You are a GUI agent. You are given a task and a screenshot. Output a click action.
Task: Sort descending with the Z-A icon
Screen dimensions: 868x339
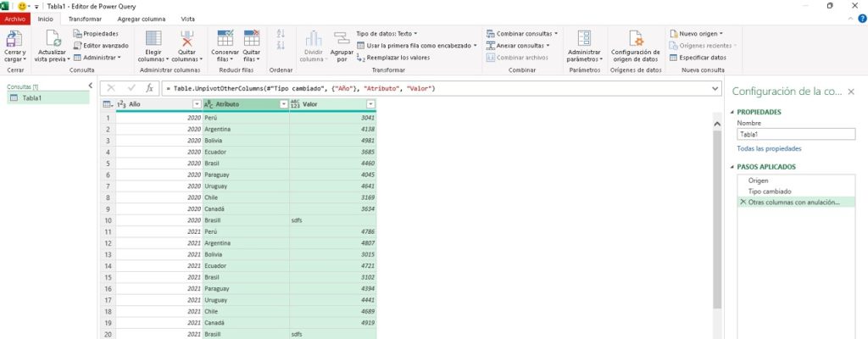(281, 46)
